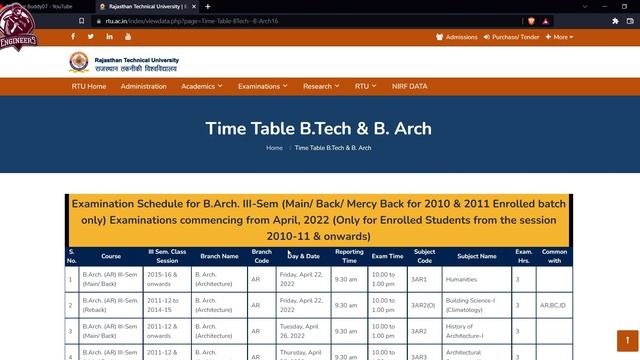
Task: Open the LinkedIn icon in top bar
Action: 109,37
